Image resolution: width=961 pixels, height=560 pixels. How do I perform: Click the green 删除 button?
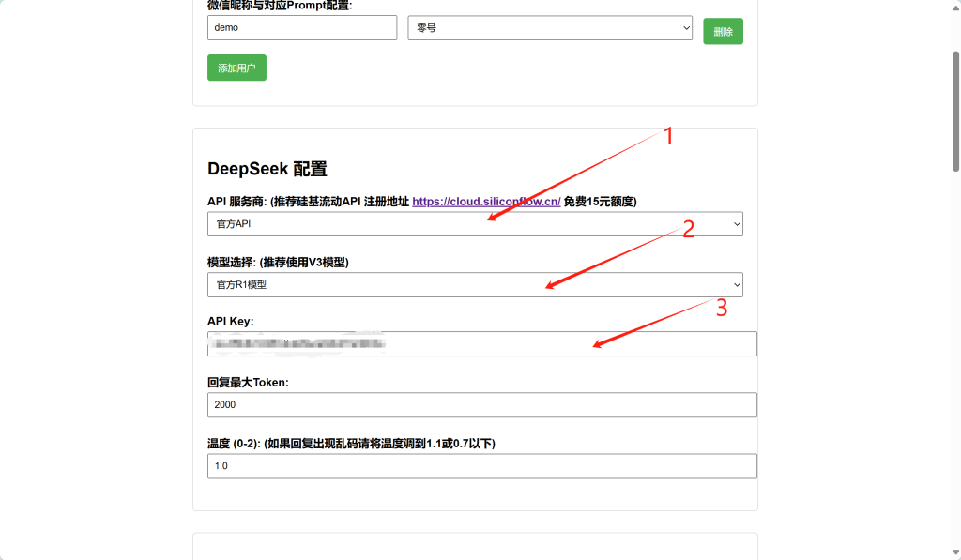(723, 31)
